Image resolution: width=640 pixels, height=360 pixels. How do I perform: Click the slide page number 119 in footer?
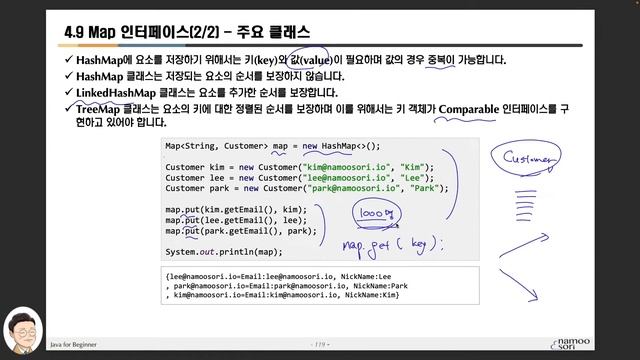(x=320, y=345)
